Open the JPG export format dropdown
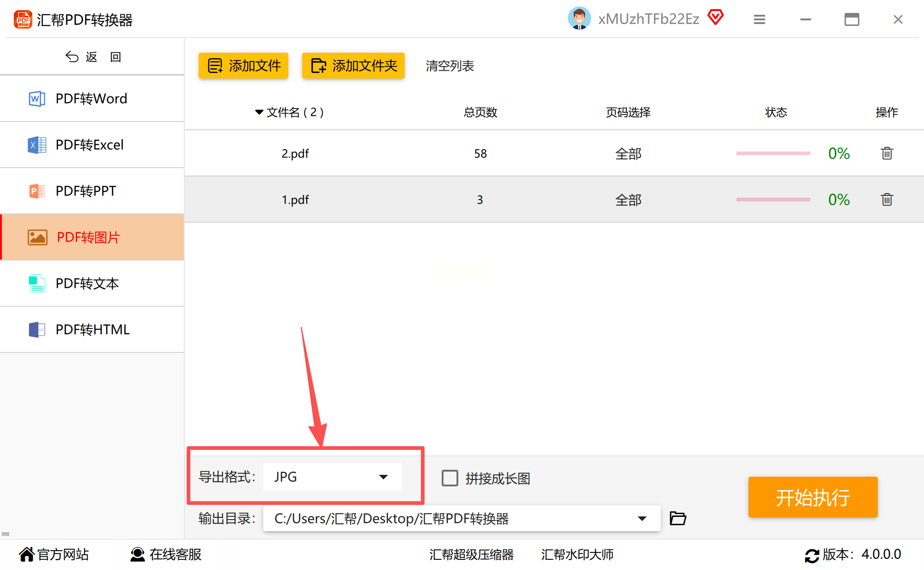The height and width of the screenshot is (570, 924). (332, 477)
